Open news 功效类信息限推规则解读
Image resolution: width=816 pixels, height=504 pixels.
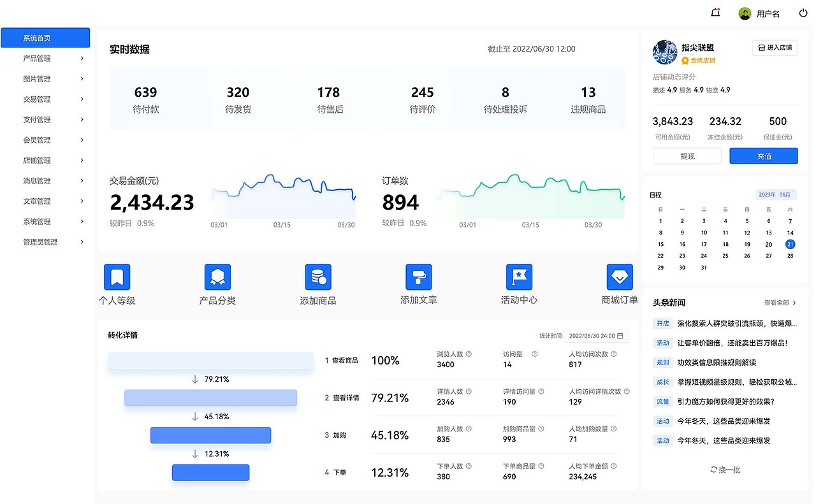717,363
